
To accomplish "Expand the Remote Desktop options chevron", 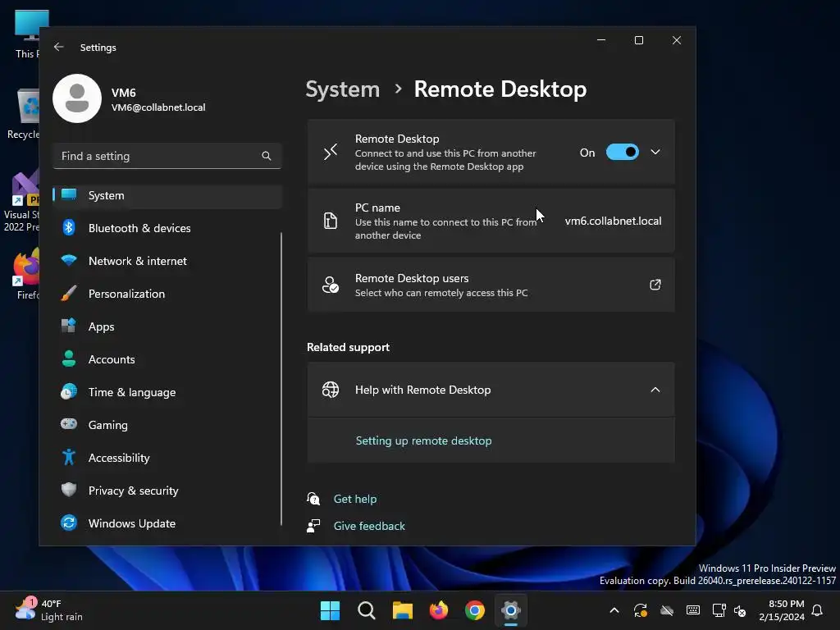I will 655,152.
